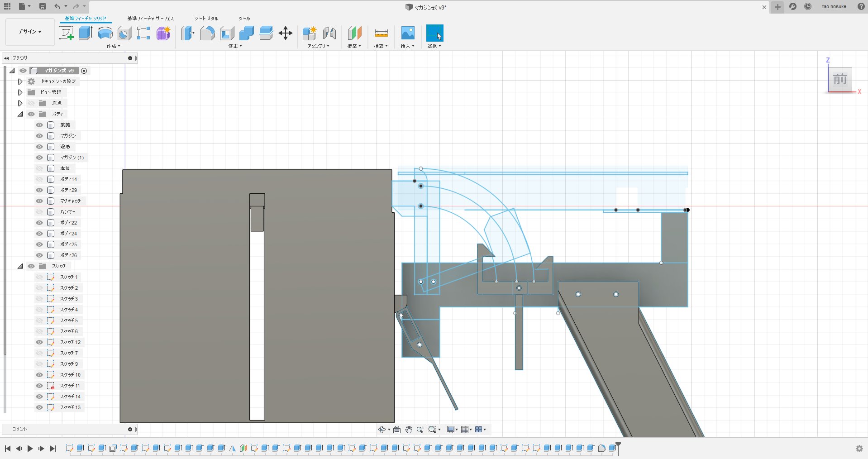Show the hidden 本体 body
Viewport: 868px width, 459px height.
[x=39, y=168]
